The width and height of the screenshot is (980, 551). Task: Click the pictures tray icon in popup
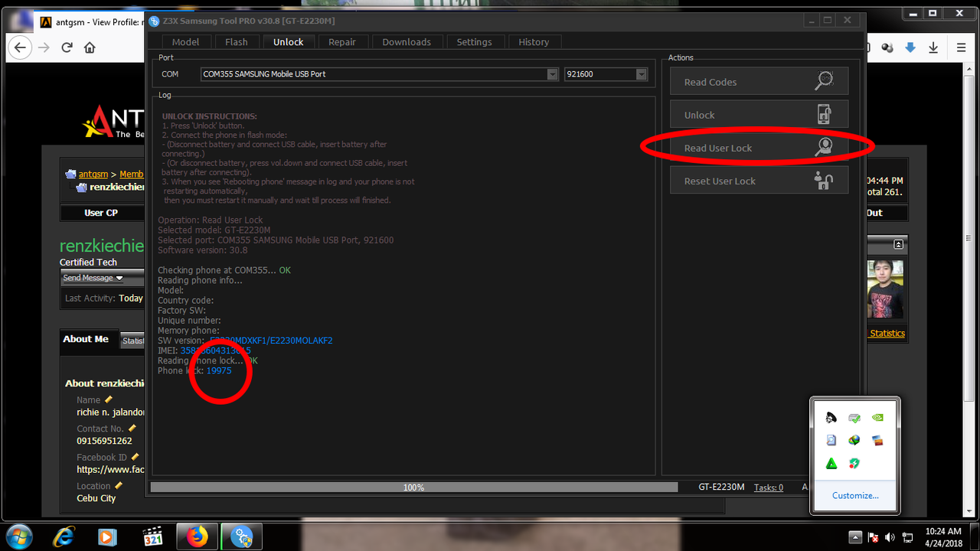[x=878, y=440]
